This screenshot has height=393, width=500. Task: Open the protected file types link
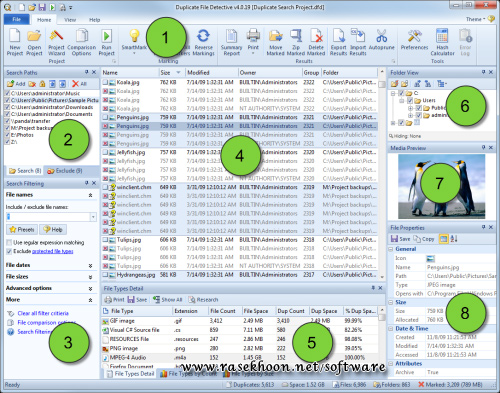[x=53, y=251]
